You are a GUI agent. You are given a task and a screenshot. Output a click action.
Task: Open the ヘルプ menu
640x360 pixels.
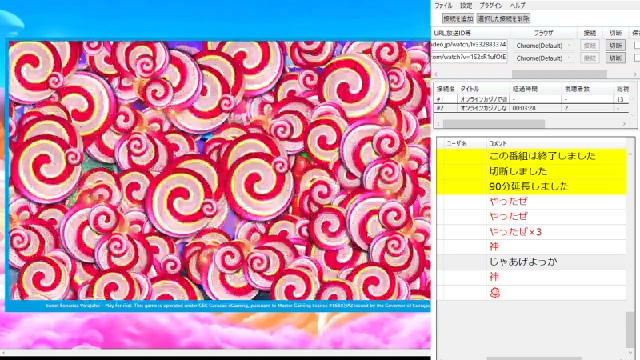point(518,6)
